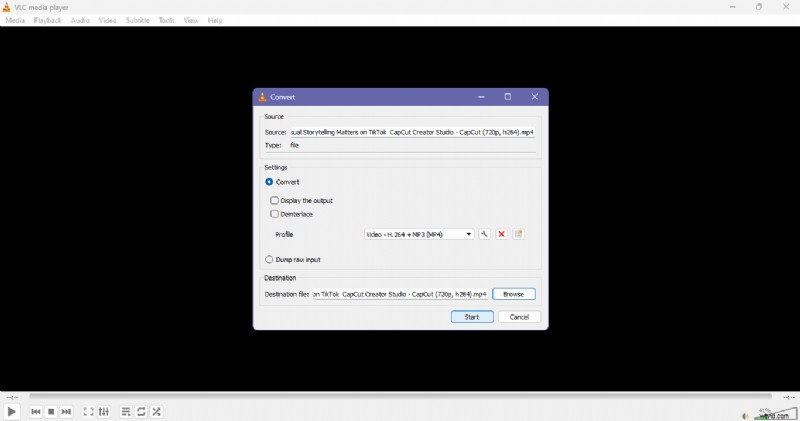Toggle fullscreen video mode

pos(88,411)
